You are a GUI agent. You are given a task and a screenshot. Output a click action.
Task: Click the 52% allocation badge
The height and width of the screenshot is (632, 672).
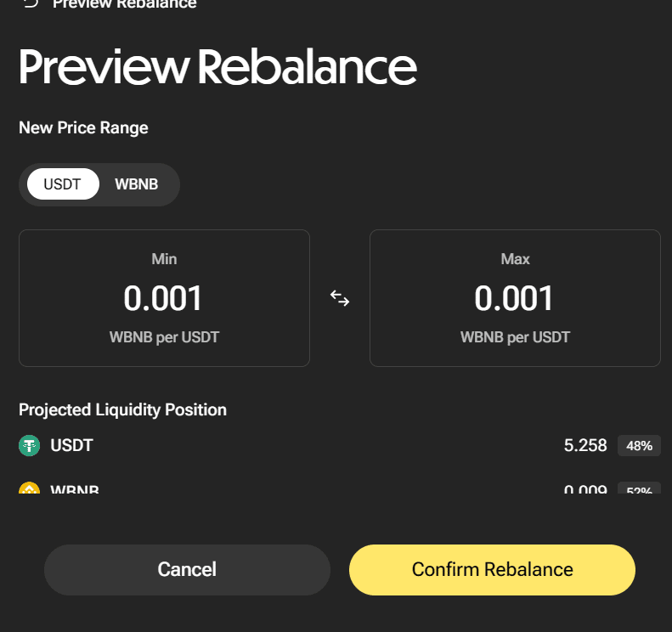click(x=639, y=490)
